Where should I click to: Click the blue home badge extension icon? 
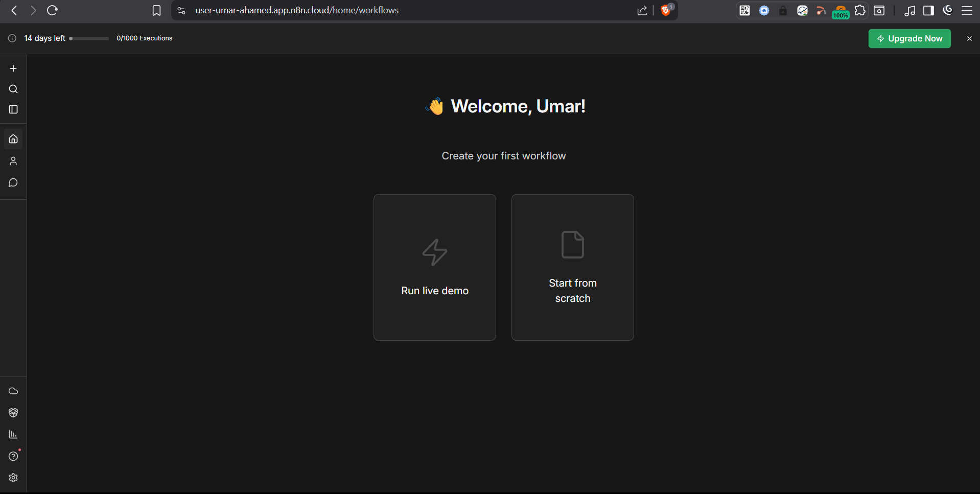coord(764,10)
